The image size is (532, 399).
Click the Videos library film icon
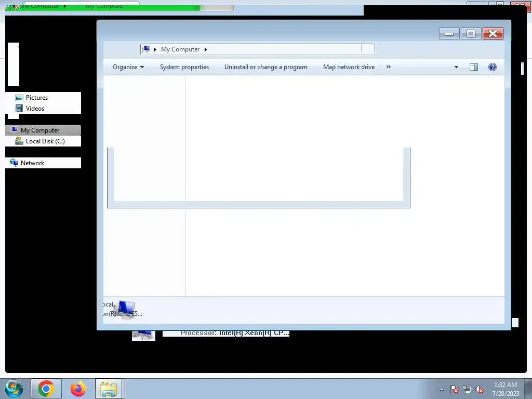[x=19, y=109]
